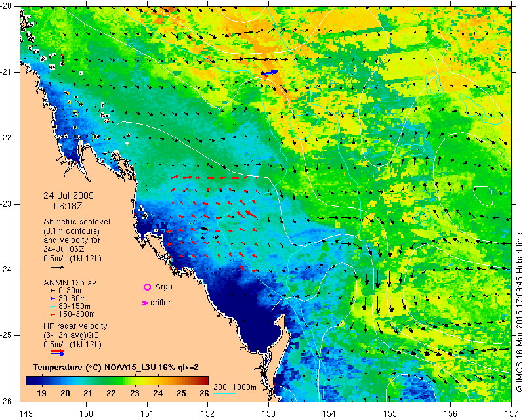Screen dimensions: 525x420
Task: Click the longitude axis label 150
Action: pyautogui.click(x=86, y=414)
